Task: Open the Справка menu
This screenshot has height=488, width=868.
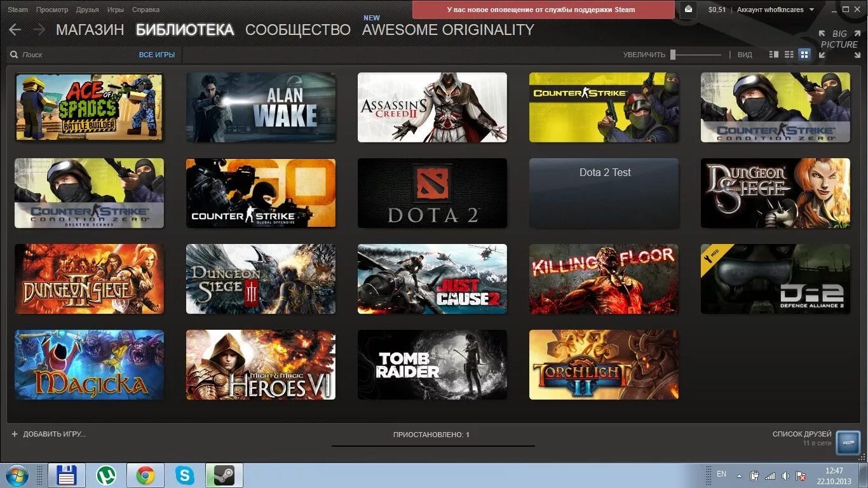Action: [146, 10]
